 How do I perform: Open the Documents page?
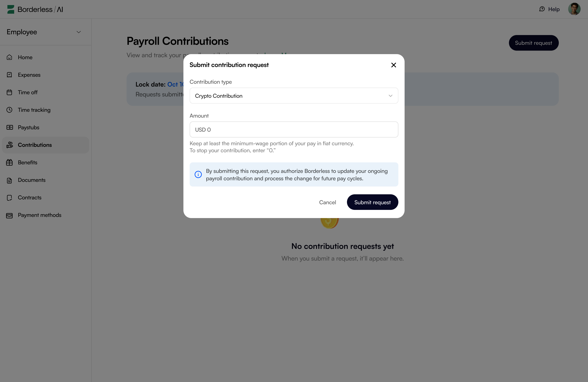coord(32,180)
